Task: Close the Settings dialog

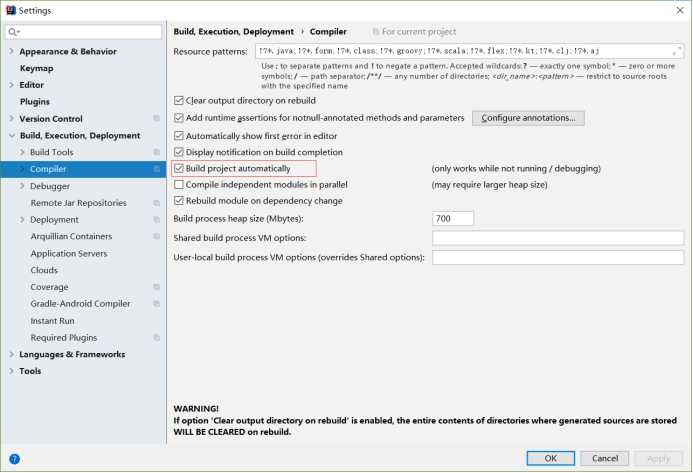Action: point(680,10)
